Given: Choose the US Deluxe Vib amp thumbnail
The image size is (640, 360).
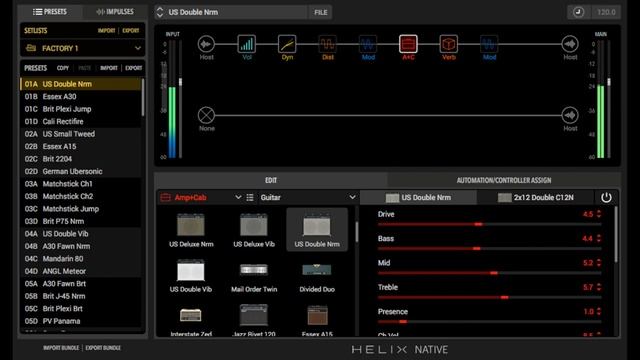Looking at the screenshot, I should point(254,230).
